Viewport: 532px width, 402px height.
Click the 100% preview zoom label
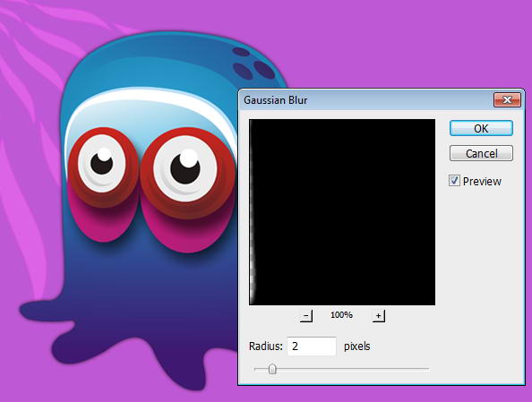341,315
